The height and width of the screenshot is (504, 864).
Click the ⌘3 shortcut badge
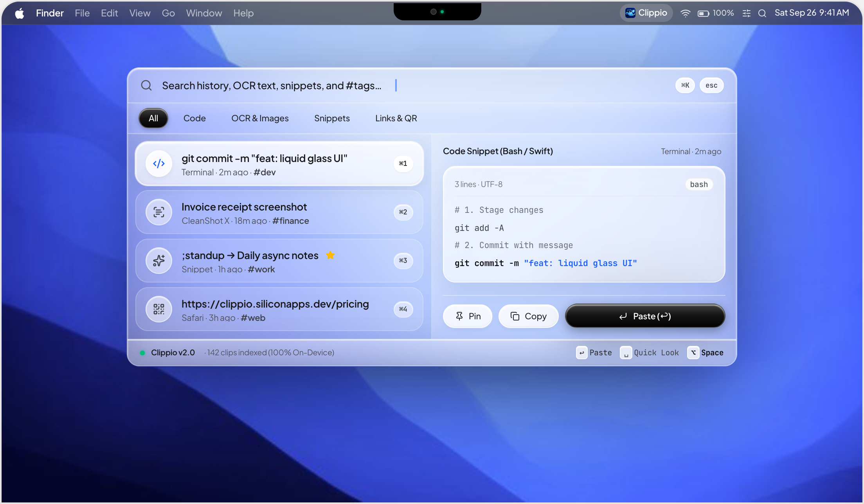(x=403, y=261)
